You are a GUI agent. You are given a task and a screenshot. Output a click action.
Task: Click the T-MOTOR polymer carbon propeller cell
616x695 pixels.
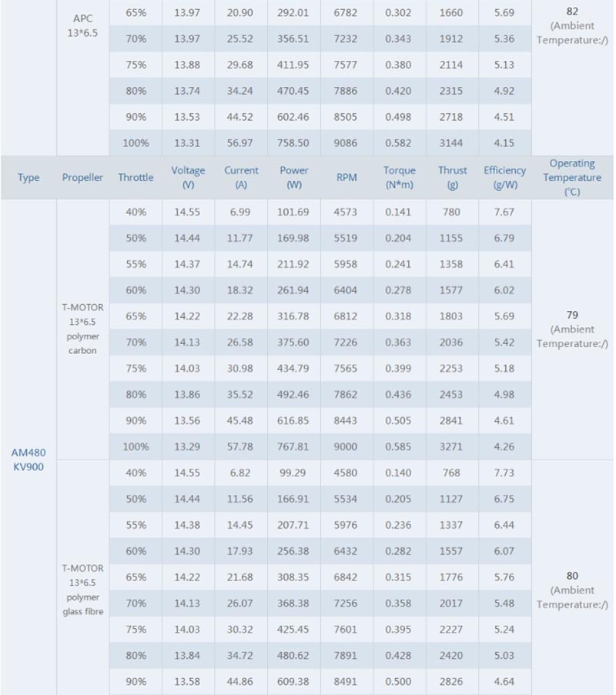82,329
